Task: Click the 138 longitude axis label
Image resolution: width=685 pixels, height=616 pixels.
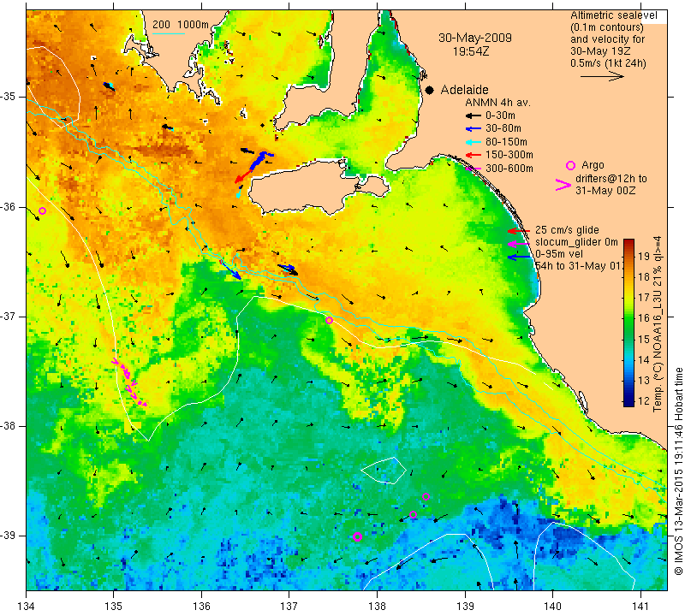Action: click(377, 607)
